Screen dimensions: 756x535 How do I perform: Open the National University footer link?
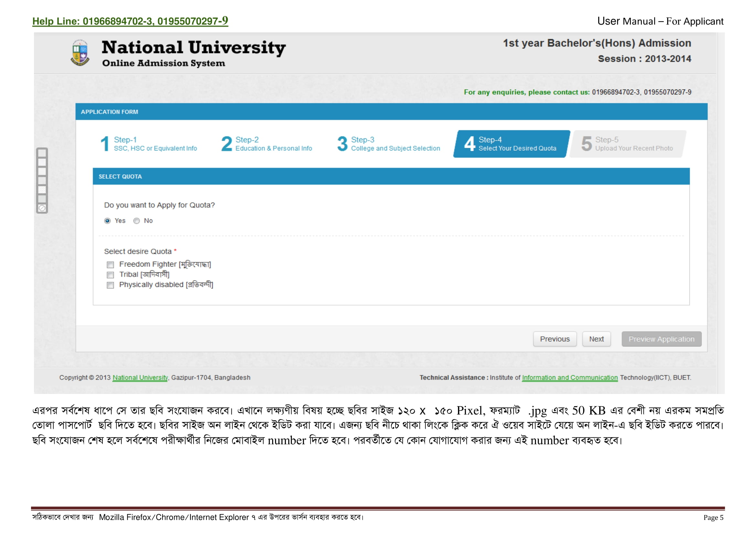click(140, 377)
